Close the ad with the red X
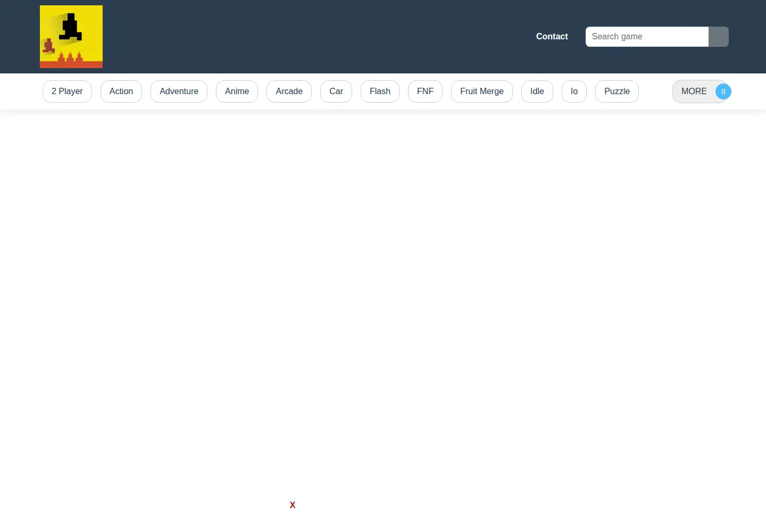 pyautogui.click(x=293, y=505)
